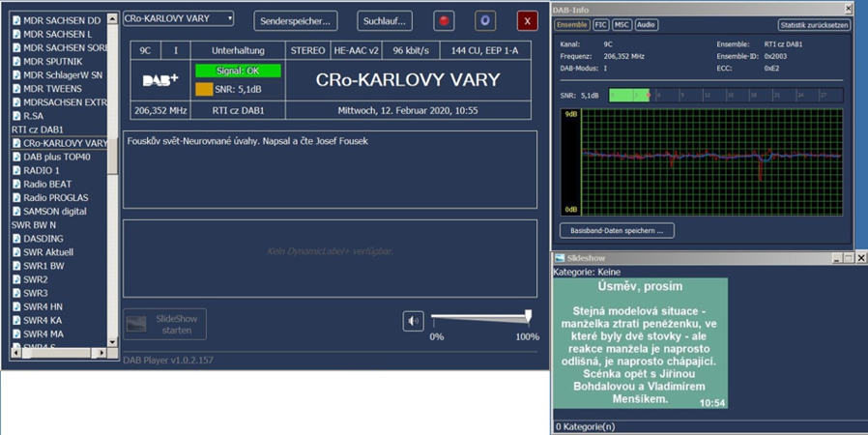Click the icon beside MDR SPUTNIK
This screenshot has height=435, width=868.
tap(16, 62)
